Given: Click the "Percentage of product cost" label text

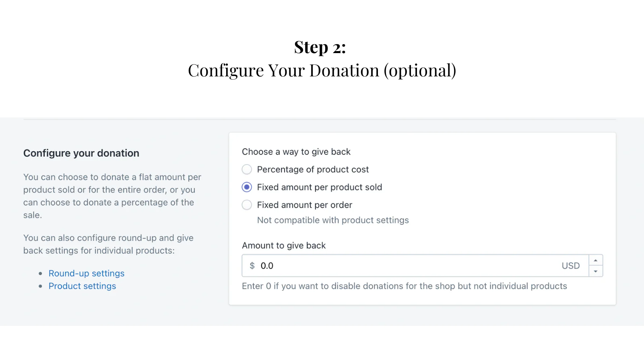Looking at the screenshot, I should (313, 169).
